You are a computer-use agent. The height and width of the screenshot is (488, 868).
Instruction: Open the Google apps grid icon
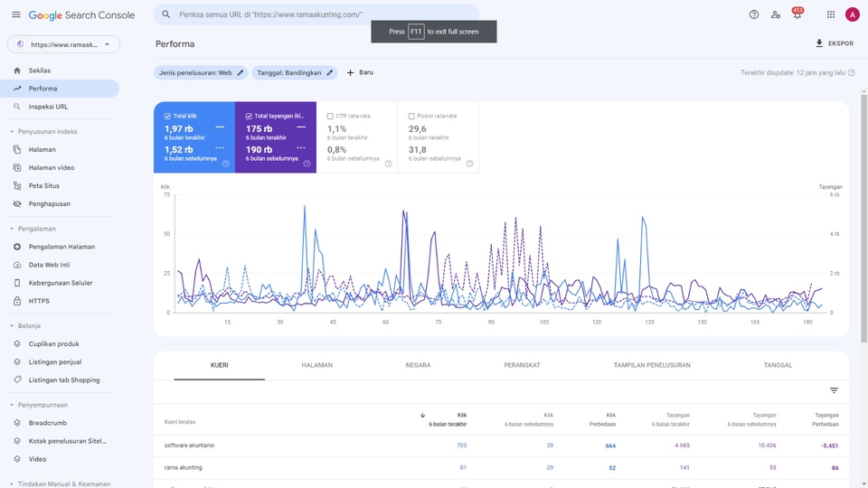coord(830,14)
